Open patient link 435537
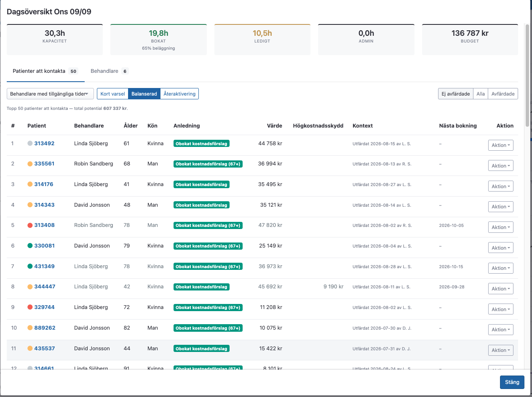 click(44, 349)
